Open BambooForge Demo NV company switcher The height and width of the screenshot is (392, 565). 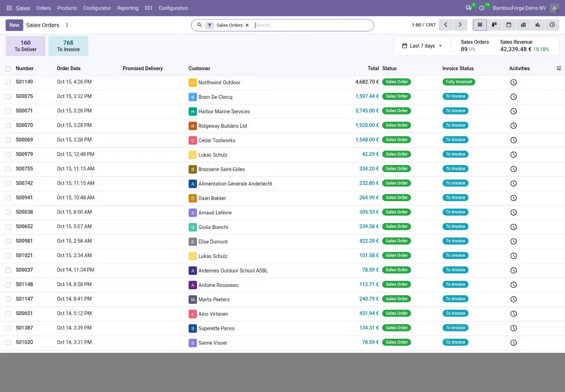[x=519, y=8]
